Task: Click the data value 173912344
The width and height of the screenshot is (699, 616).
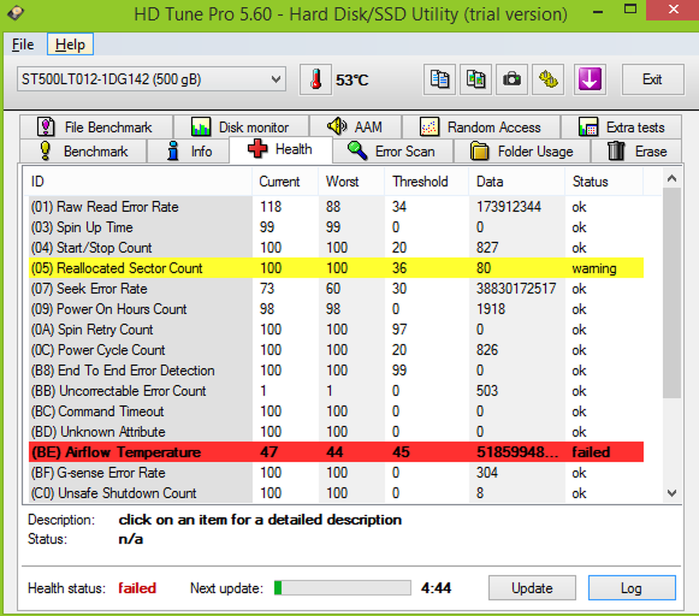Action: 509,207
